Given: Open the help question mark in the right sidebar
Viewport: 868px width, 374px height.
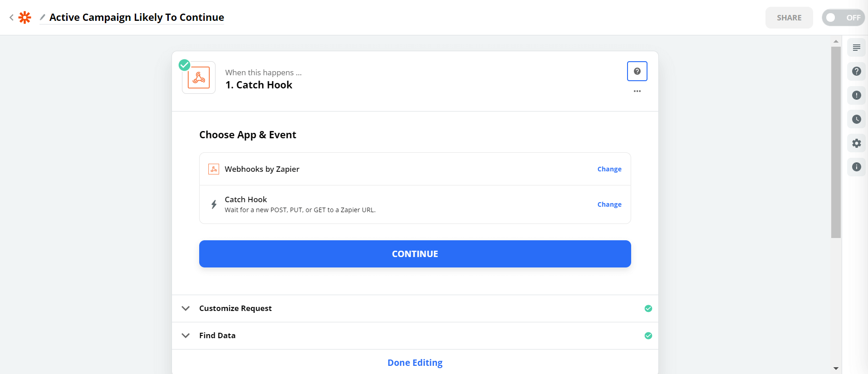Looking at the screenshot, I should coord(856,71).
